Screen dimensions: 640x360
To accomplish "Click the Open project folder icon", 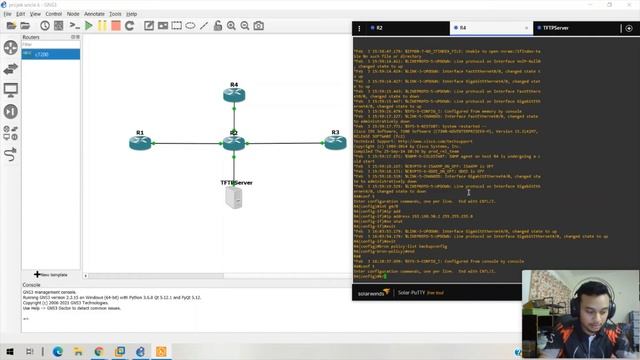I will pos(25,26).
